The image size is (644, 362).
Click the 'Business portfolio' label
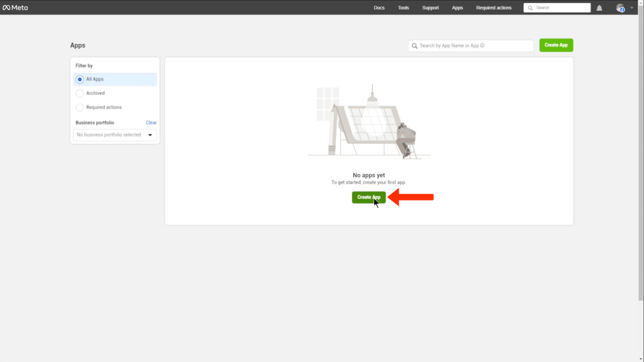pos(95,123)
